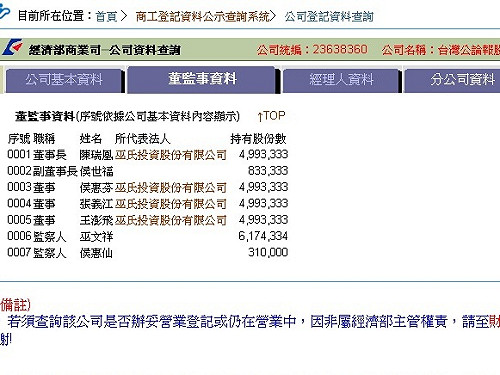Click the 公司名稱 台灣公論報 text
The width and height of the screenshot is (500, 375).
tap(441, 50)
